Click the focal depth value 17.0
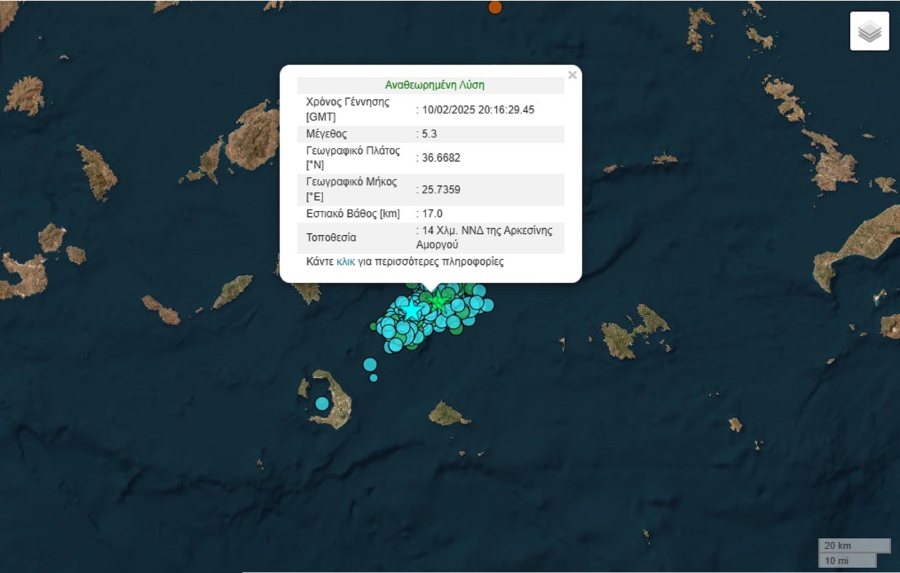The height and width of the screenshot is (573, 900). [x=432, y=213]
